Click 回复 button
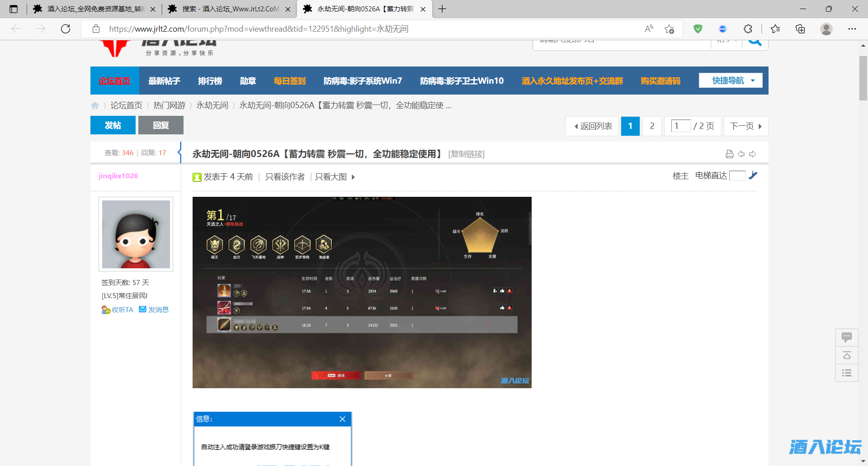 161,125
